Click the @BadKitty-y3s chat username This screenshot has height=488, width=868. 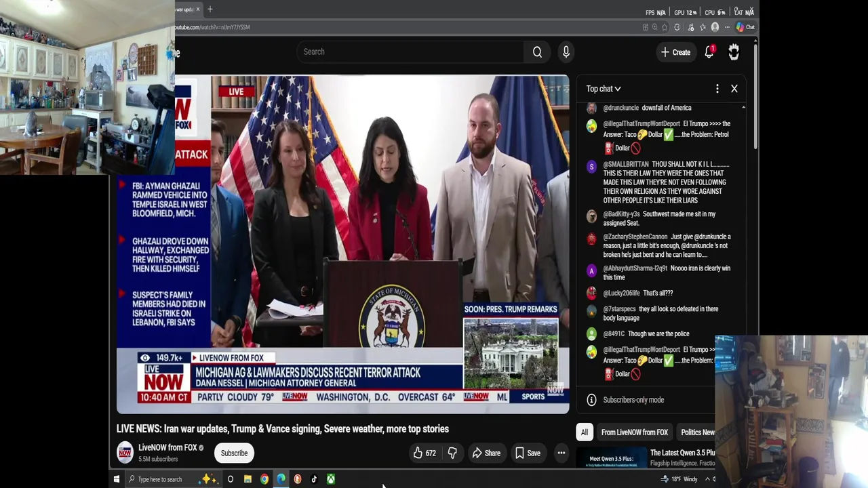(621, 214)
